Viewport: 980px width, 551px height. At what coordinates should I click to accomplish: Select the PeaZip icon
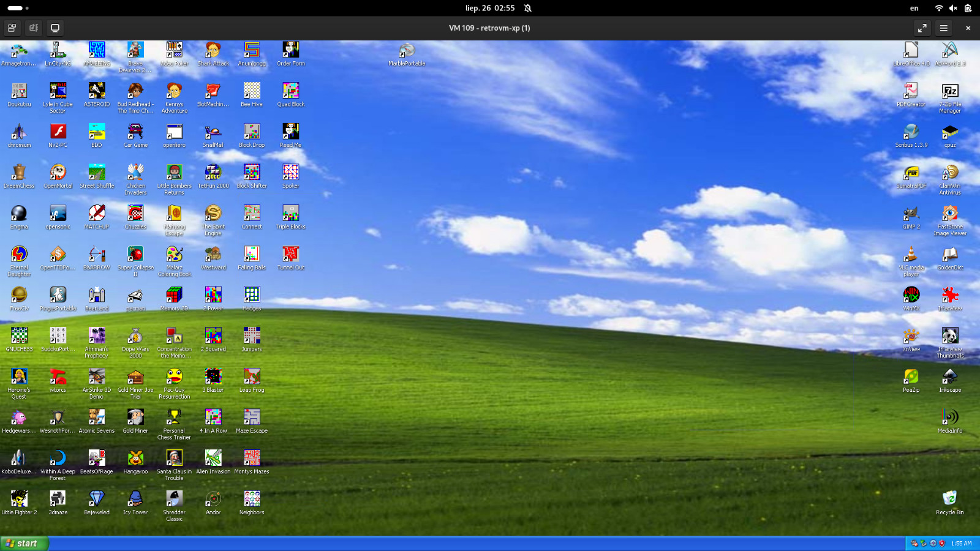[911, 377]
